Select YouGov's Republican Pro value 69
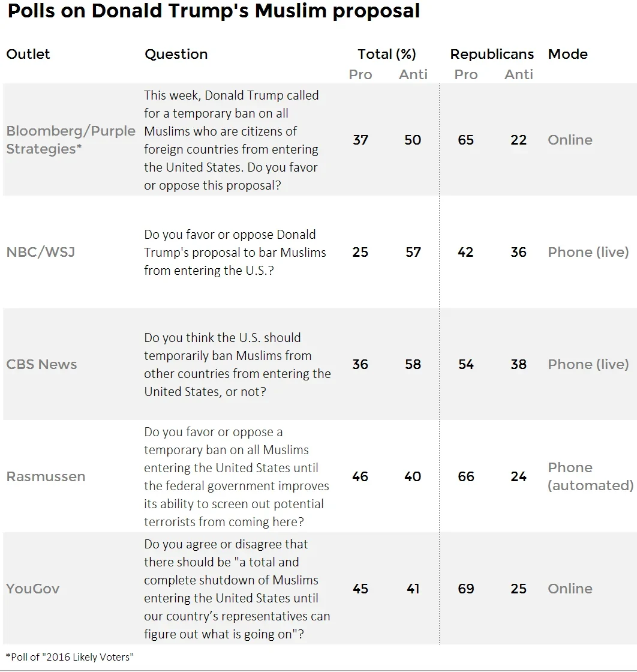This screenshot has width=637, height=672. click(x=465, y=589)
